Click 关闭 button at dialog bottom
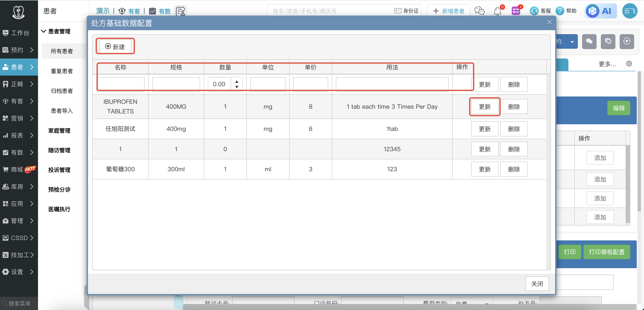Image resolution: width=644 pixels, height=310 pixels. (537, 284)
